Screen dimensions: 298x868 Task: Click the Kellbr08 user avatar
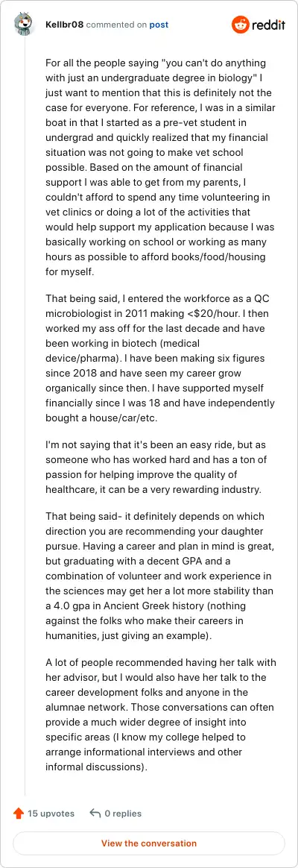click(x=25, y=25)
